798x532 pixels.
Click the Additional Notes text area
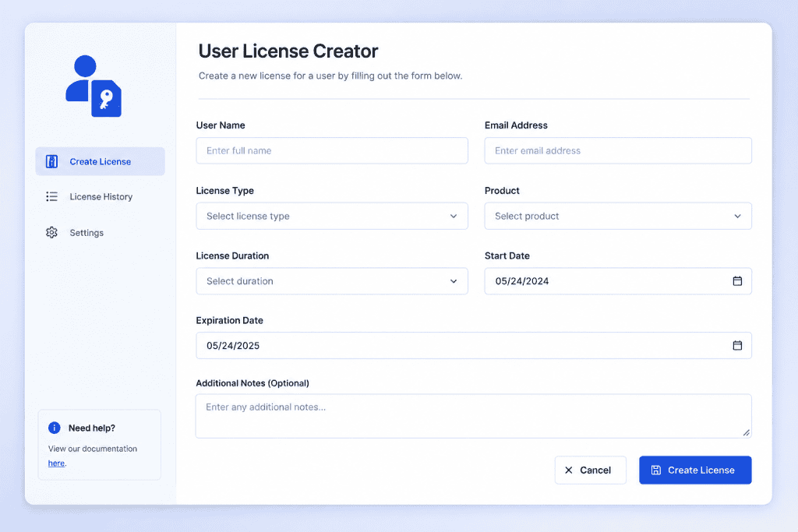point(473,416)
